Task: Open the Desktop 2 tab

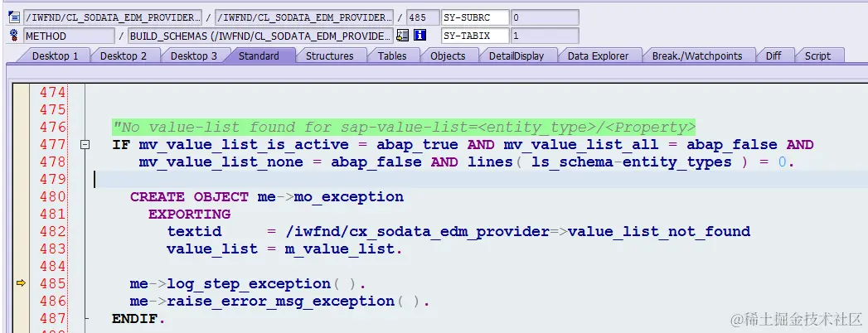Action: pos(124,55)
